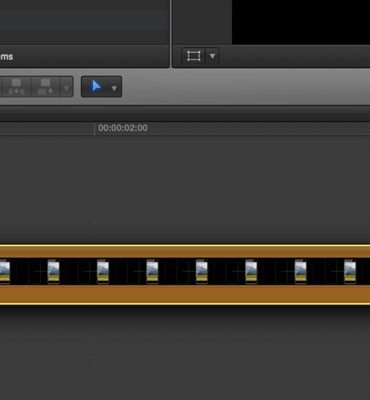
Task: Select the blue arrow Select tool
Action: [96, 87]
